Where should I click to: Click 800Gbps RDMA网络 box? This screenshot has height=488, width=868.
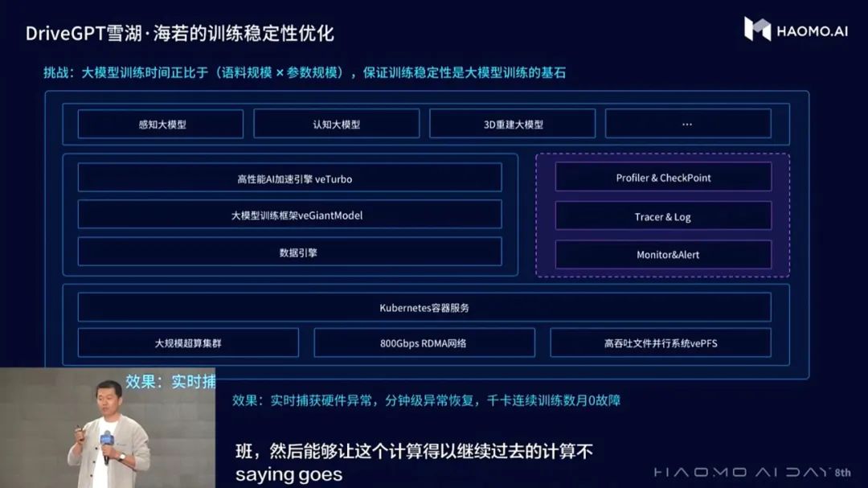[x=424, y=342]
